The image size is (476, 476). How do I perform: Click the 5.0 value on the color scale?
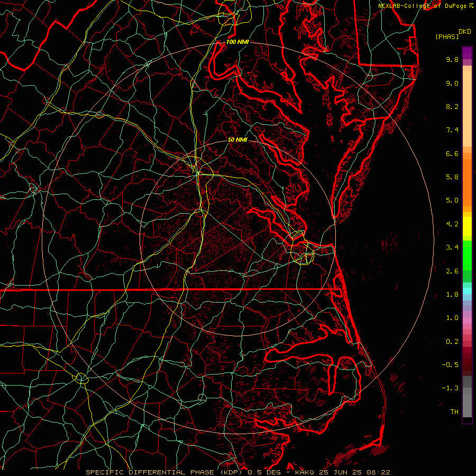pos(452,200)
